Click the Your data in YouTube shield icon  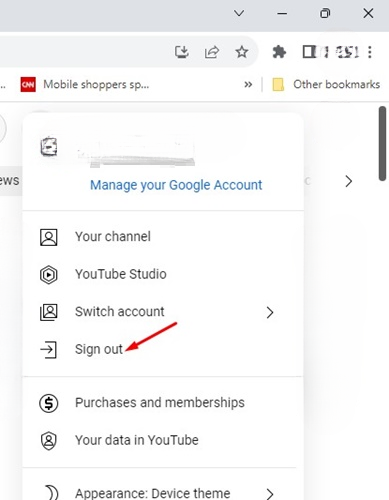49,441
